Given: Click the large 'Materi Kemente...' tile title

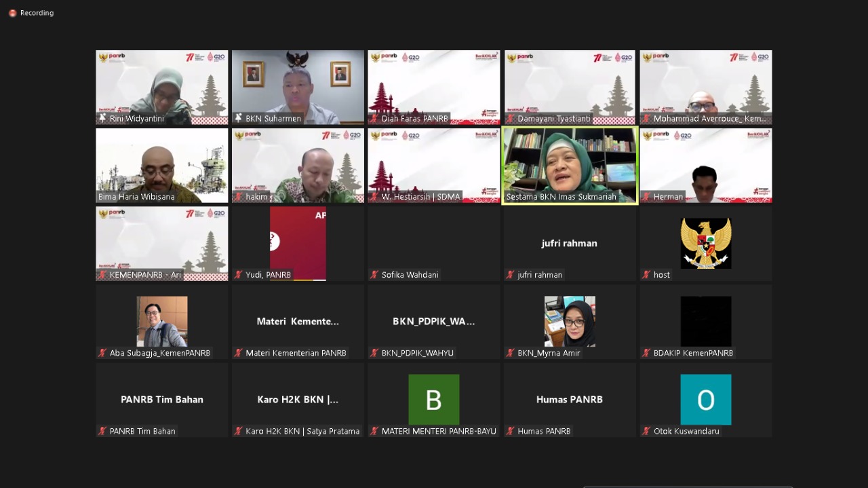Looking at the screenshot, I should pos(298,321).
